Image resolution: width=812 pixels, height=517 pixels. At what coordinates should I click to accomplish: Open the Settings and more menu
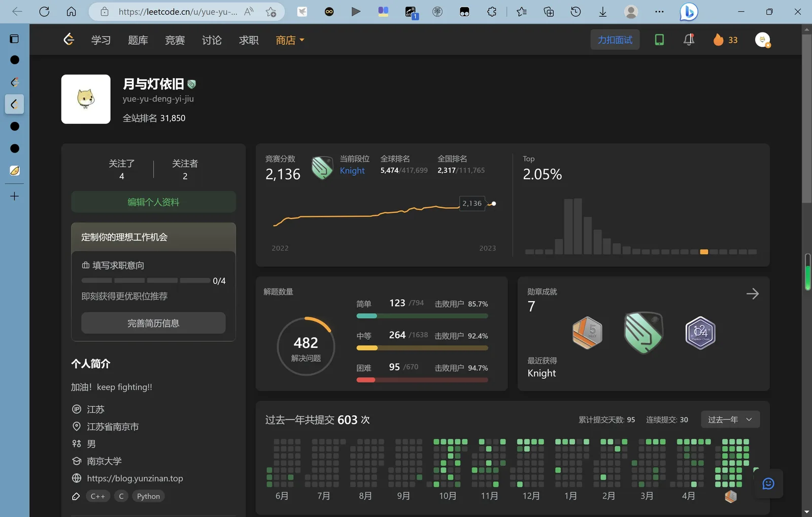coord(659,12)
